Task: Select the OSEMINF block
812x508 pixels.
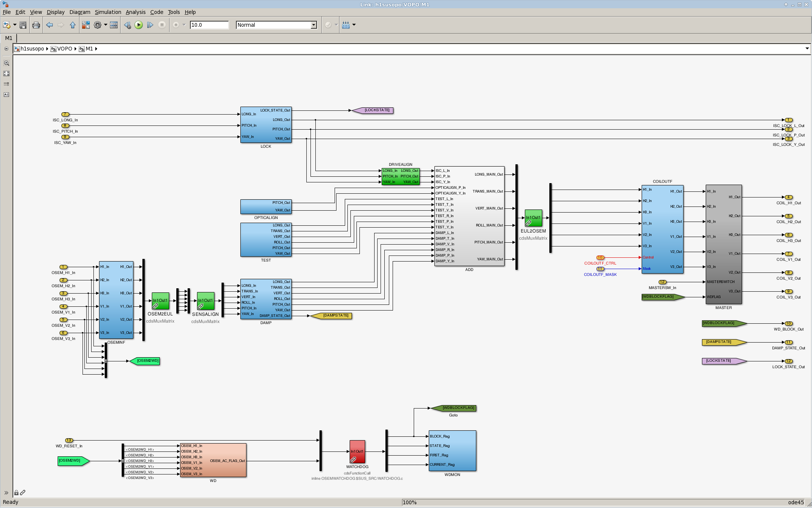Action: point(116,300)
